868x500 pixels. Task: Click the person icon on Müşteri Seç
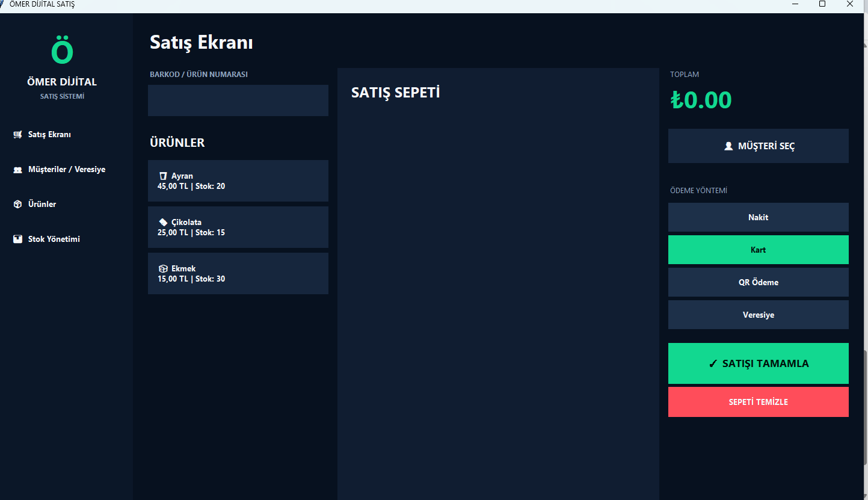point(728,146)
